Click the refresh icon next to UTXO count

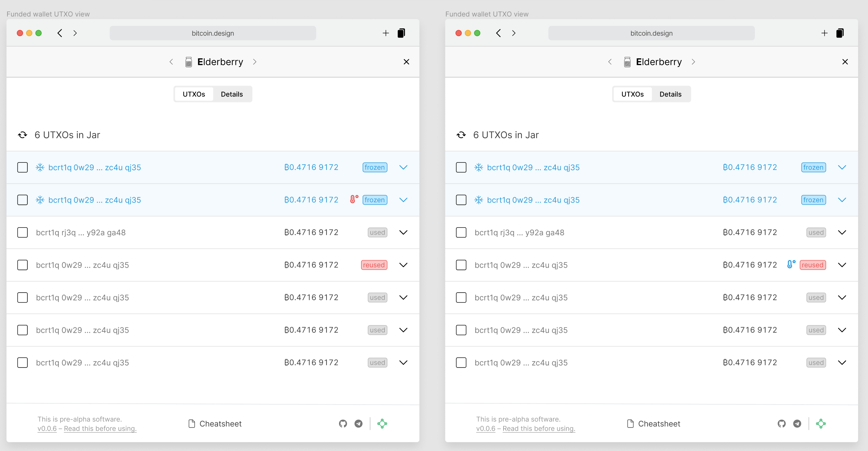click(23, 134)
